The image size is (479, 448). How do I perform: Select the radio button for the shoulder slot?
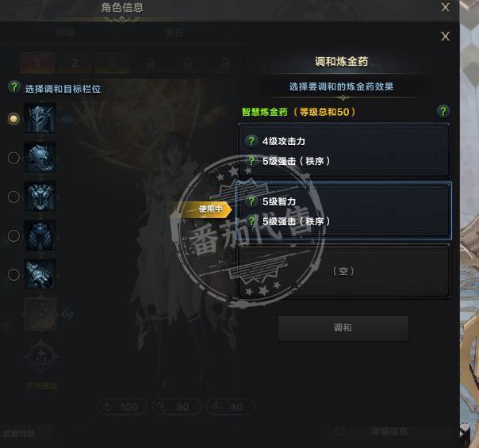tap(13, 158)
